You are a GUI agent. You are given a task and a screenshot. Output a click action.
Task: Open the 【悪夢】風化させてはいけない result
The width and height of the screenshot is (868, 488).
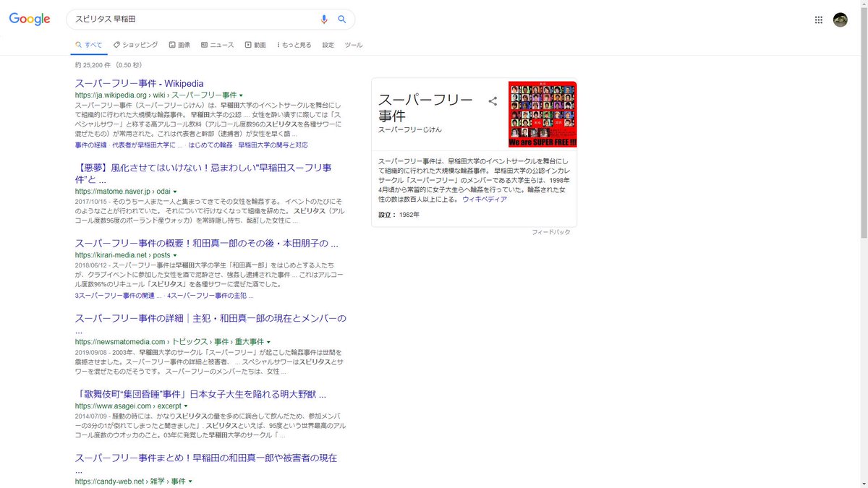click(203, 174)
